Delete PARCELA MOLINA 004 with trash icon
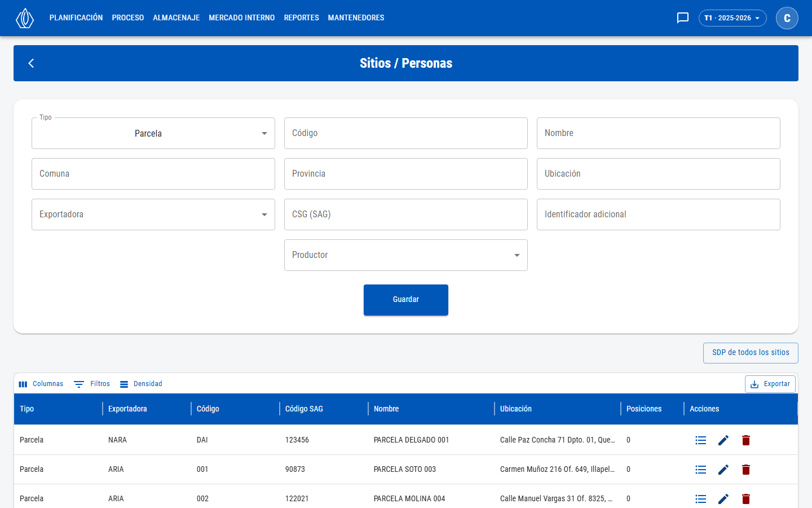Screen dimensions: 812x508 (x=746, y=499)
